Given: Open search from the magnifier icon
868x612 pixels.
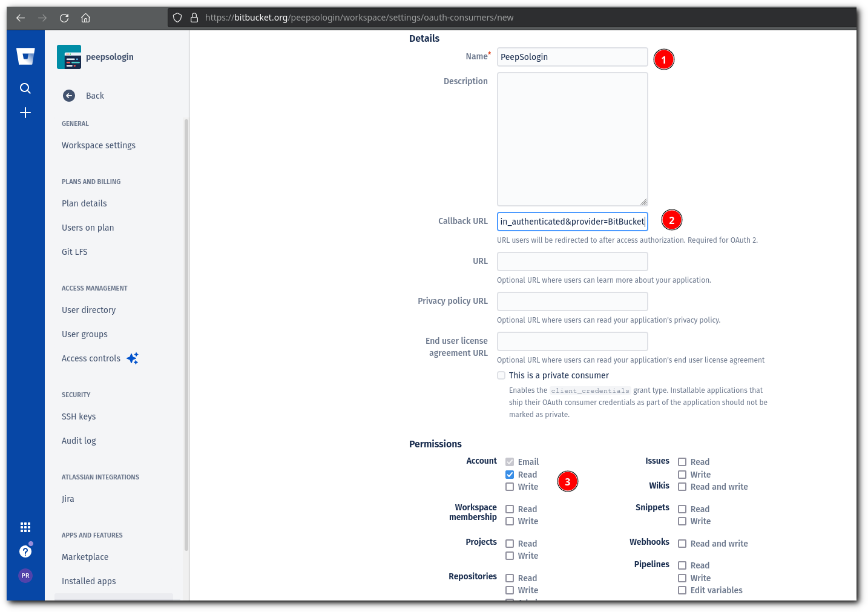Looking at the screenshot, I should tap(25, 88).
